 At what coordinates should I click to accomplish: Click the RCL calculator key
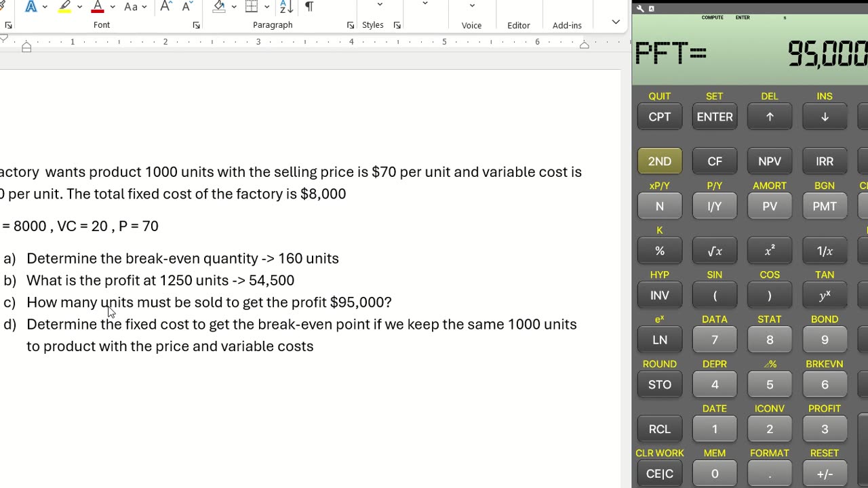pos(660,429)
